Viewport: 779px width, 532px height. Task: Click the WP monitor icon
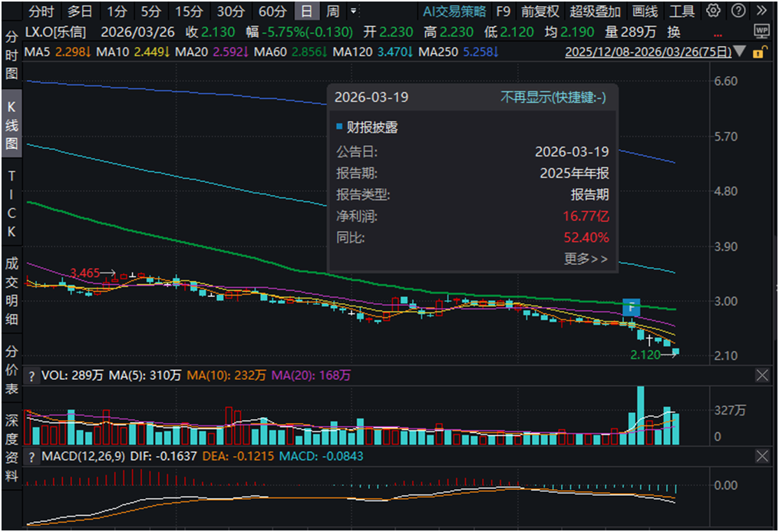coord(761,31)
